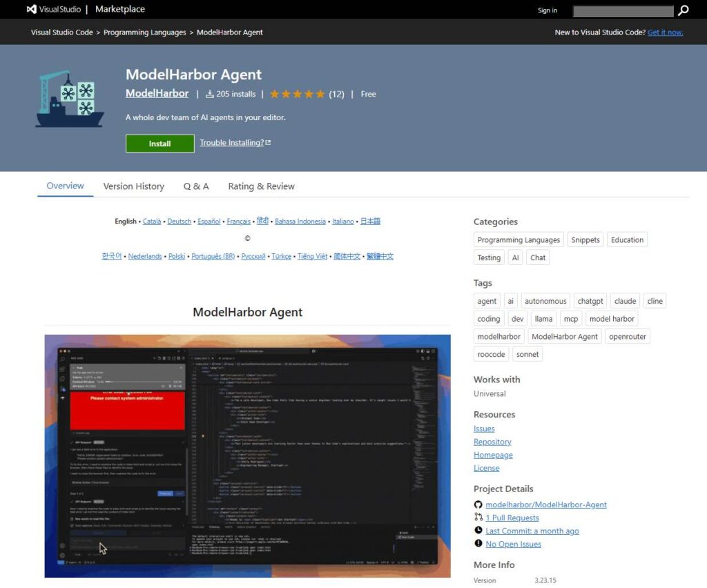The width and height of the screenshot is (707, 588).
Task: Select the Overview tab
Action: point(65,186)
